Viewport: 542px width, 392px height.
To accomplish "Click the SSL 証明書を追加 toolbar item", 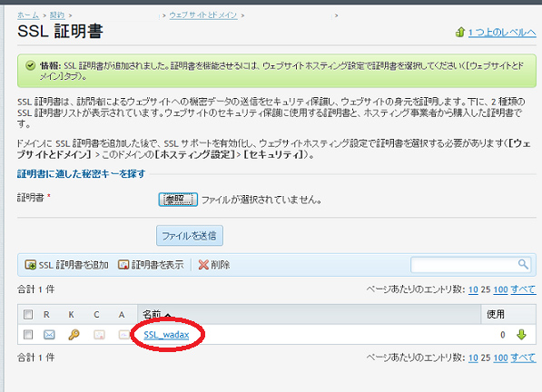I will click(66, 265).
